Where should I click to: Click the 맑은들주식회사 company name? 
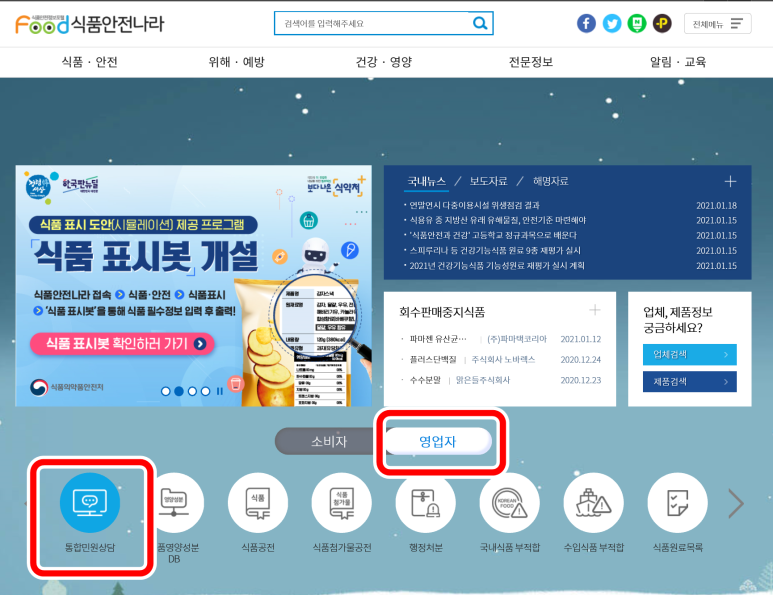483,380
